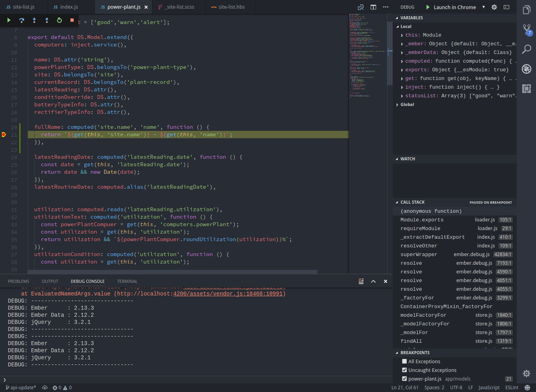Viewport: 536px width, 392px height.
Task: Open the Extensions view in activity bar
Action: click(x=527, y=88)
